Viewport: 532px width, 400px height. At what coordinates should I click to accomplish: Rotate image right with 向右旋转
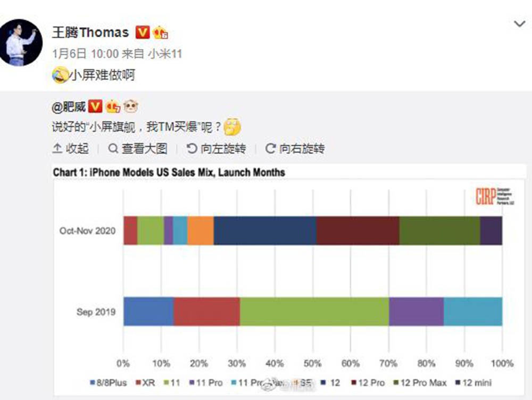tap(295, 148)
